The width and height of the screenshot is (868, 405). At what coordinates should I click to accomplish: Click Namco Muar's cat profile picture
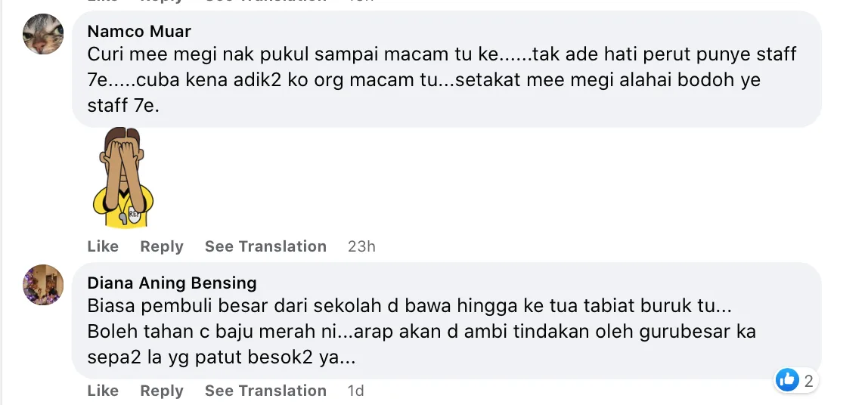click(43, 33)
